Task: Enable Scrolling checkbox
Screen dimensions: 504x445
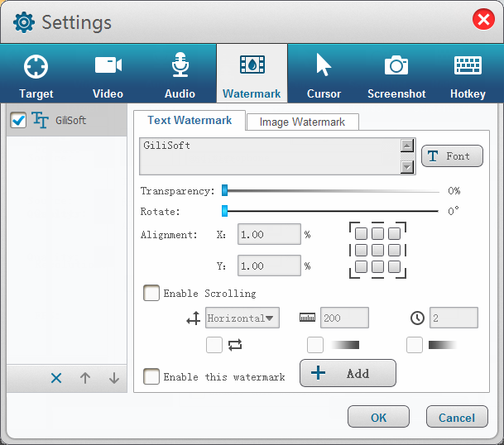Action: coord(151,293)
